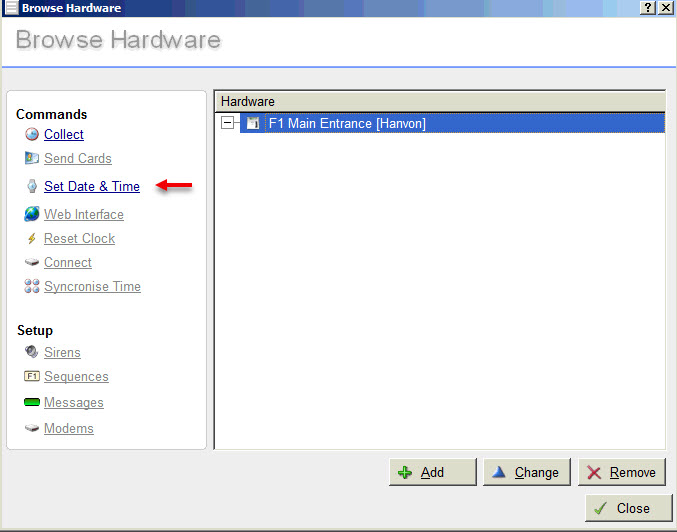Click the Web Interface globe icon
This screenshot has height=532, width=677.
32,214
